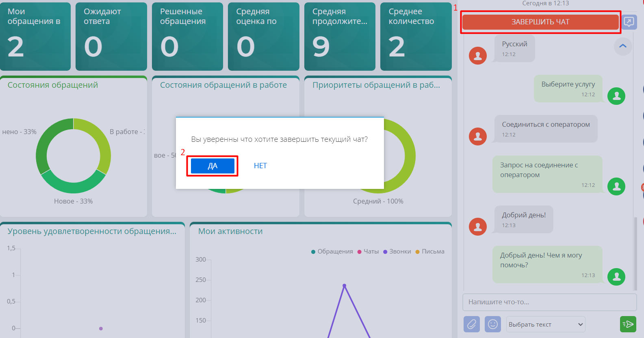The image size is (644, 338).
Task: Click the red ЗАВЕРШИТЬ ЧАТ button
Action: [x=540, y=22]
